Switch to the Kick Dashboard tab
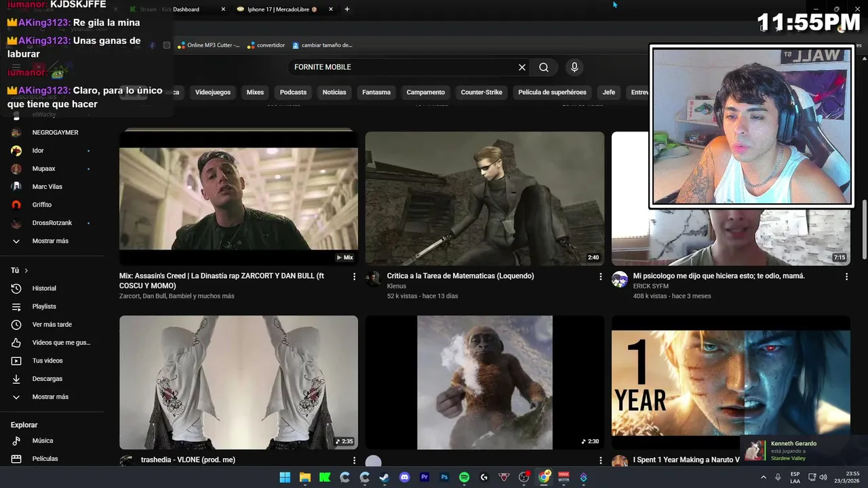 pyautogui.click(x=178, y=9)
